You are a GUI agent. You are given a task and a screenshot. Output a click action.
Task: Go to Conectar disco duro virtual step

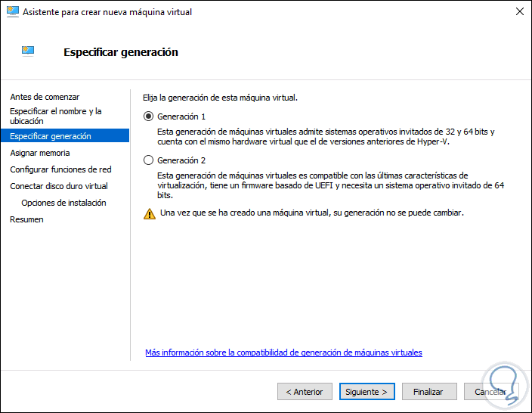[x=59, y=186]
